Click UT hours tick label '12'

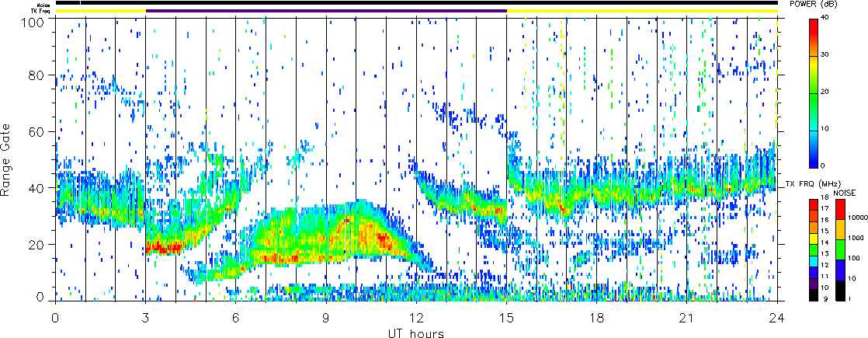tap(417, 318)
